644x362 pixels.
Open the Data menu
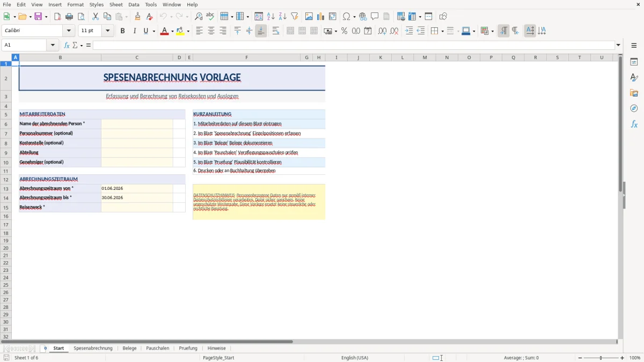(134, 4)
